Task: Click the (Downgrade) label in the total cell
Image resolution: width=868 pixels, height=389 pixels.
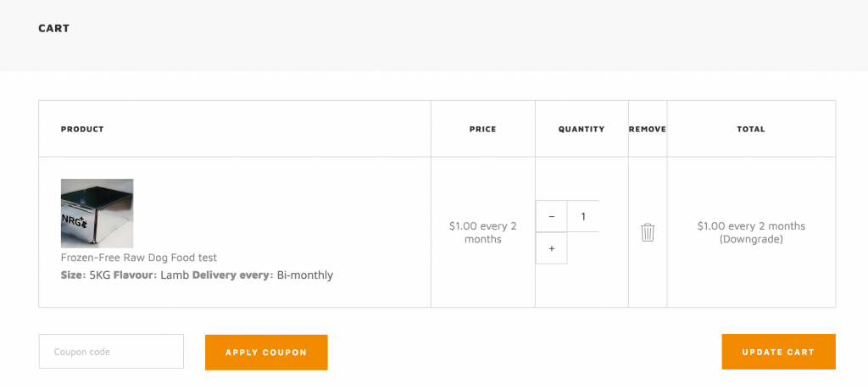Action: [751, 240]
